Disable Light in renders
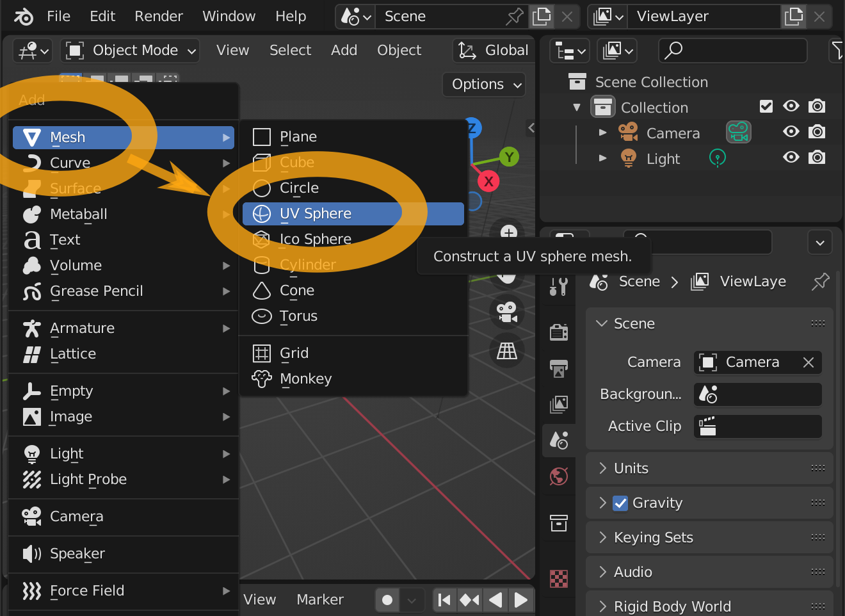This screenshot has height=616, width=845. pyautogui.click(x=817, y=158)
